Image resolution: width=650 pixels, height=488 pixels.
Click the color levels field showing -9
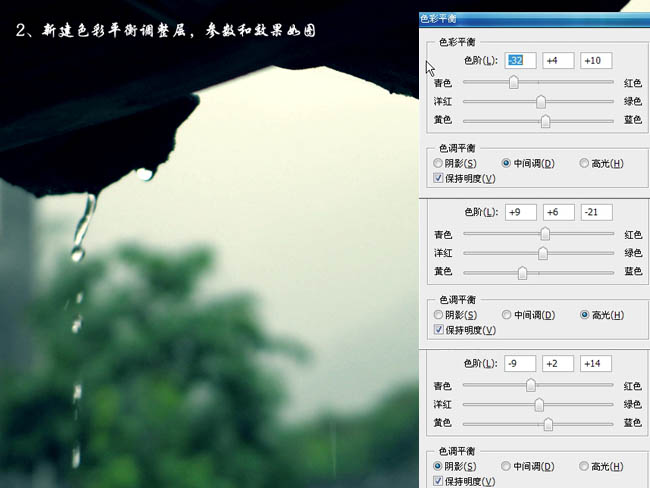click(520, 363)
